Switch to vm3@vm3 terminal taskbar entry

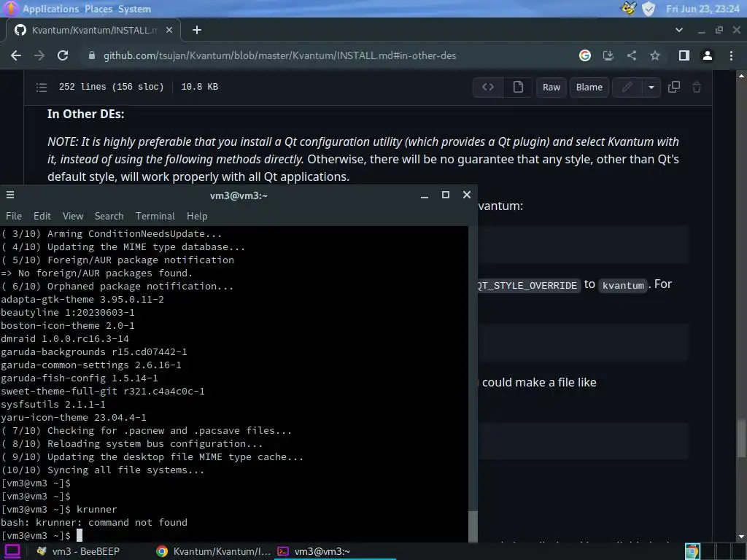336,551
